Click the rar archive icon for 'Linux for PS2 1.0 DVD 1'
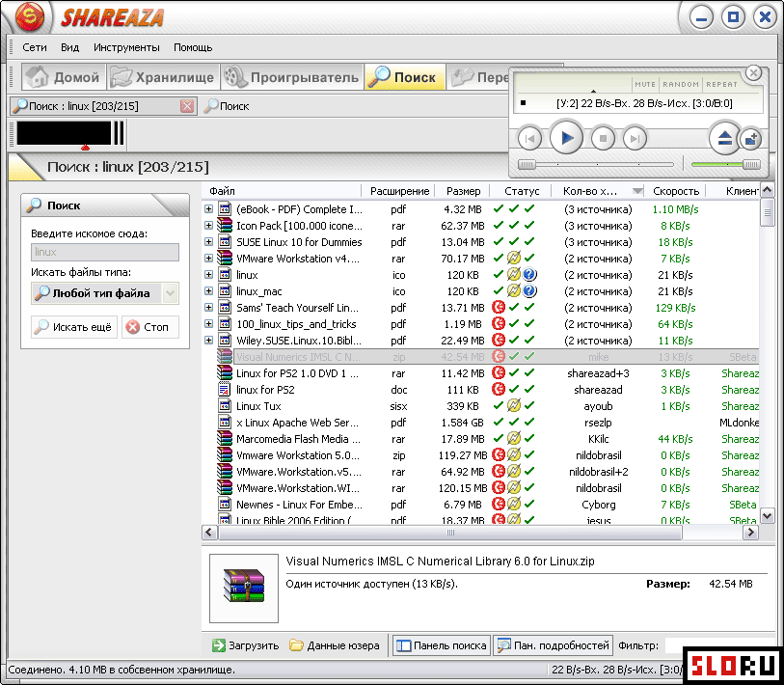Screen dimensions: 784x685 coord(225,373)
